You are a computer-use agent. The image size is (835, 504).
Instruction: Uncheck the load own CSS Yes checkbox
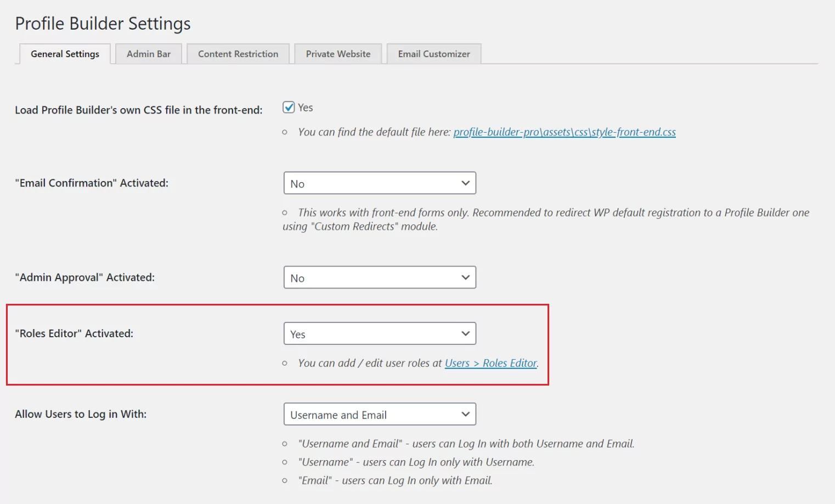(289, 107)
